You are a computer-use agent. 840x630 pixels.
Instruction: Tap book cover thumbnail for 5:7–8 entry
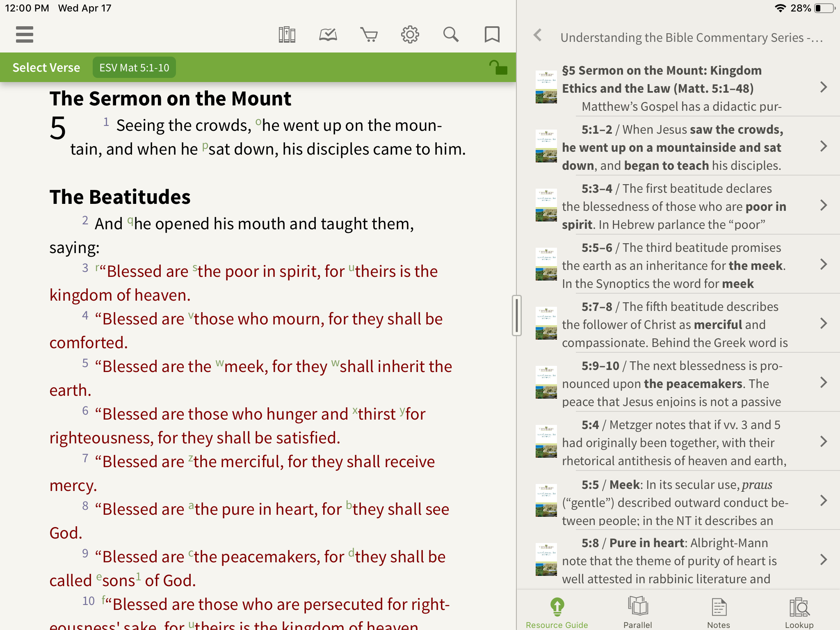coord(546,323)
